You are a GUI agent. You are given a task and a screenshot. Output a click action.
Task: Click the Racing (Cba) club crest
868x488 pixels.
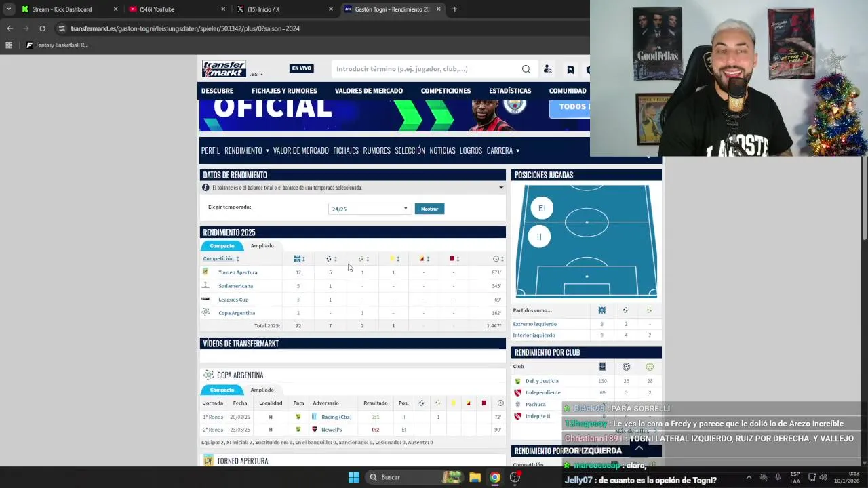tap(315, 417)
